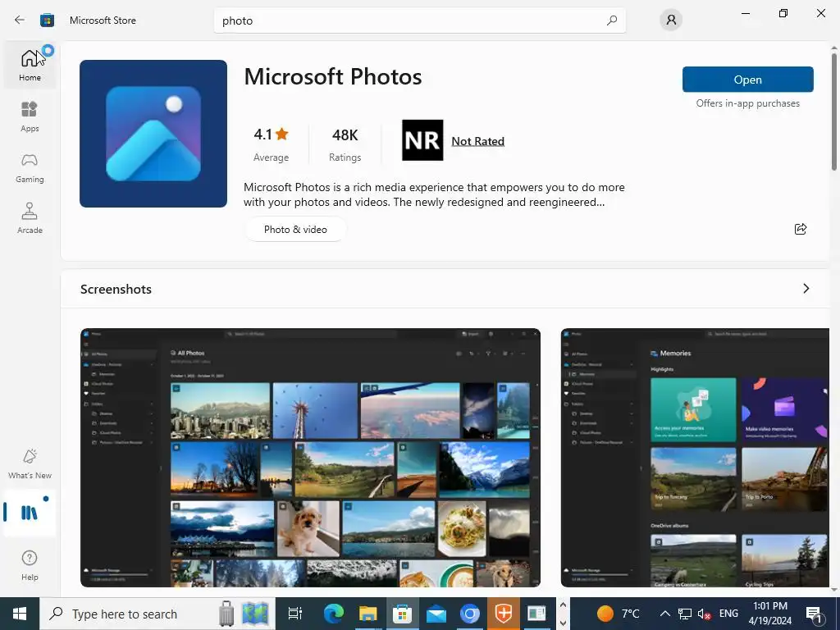Screen dimensions: 840x630
Task: Click the suitcase search highlight icon
Action: 226,614
